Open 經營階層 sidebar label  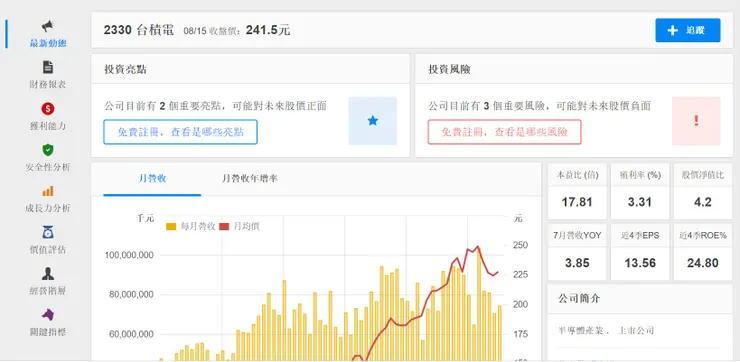coord(48,291)
